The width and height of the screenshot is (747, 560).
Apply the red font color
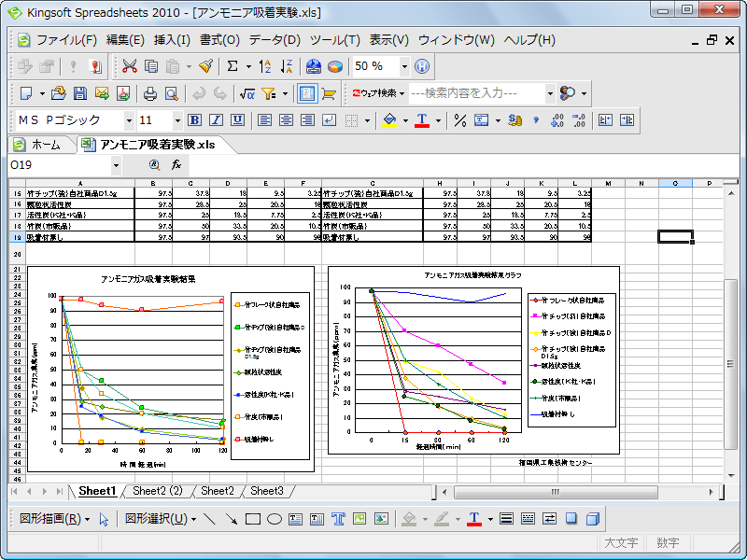[x=422, y=120]
